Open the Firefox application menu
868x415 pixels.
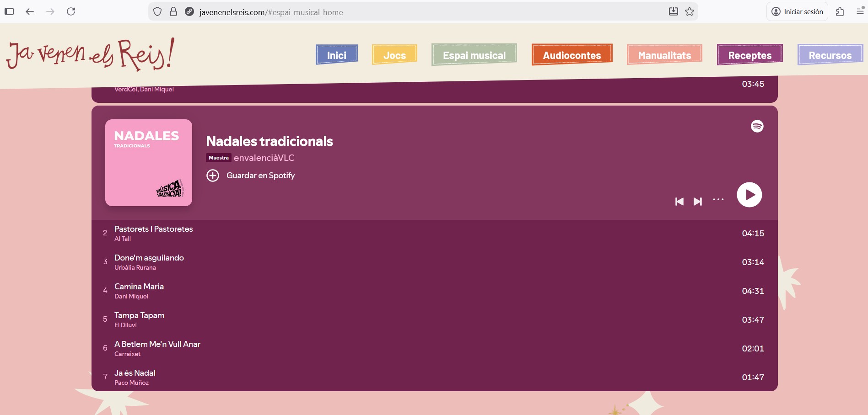coord(860,12)
